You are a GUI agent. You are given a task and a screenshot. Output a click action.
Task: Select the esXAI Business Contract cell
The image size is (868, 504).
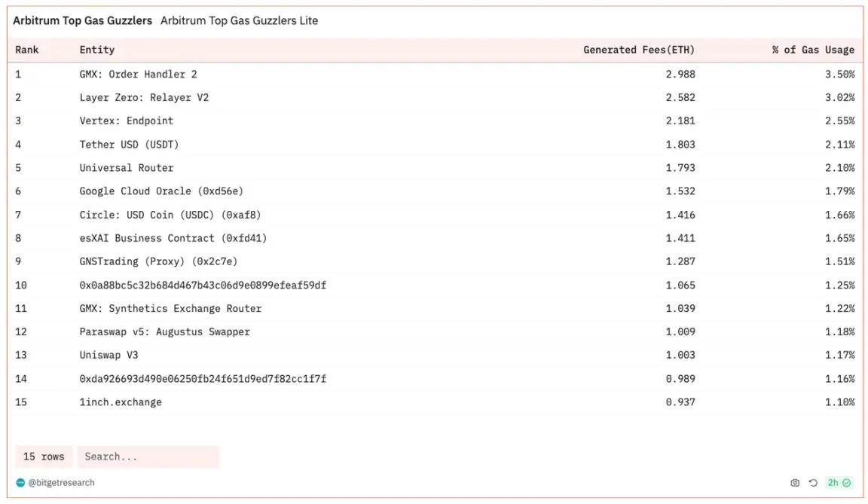tap(173, 238)
